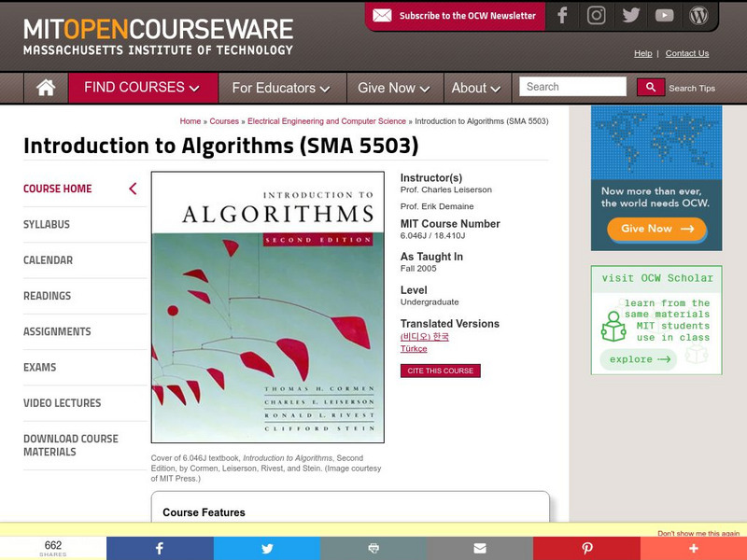747x560 pixels.
Task: Click the newsletter envelope icon
Action: (x=382, y=16)
